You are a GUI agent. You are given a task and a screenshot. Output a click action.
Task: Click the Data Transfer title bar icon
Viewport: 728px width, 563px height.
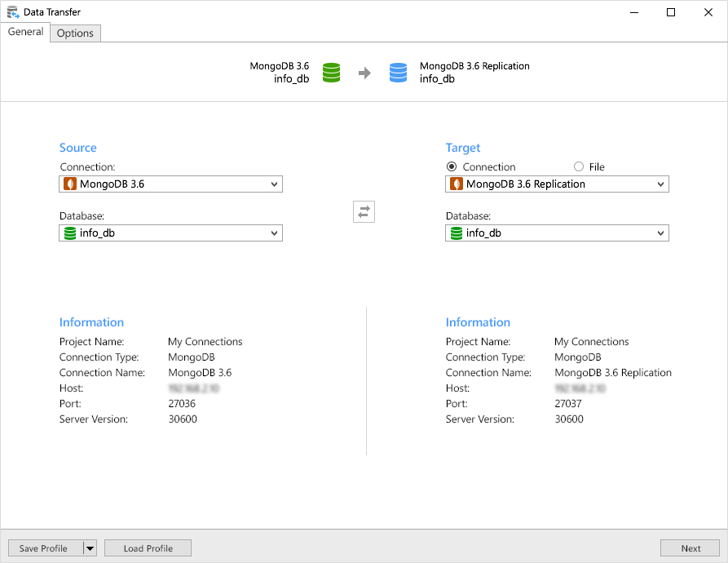point(13,12)
